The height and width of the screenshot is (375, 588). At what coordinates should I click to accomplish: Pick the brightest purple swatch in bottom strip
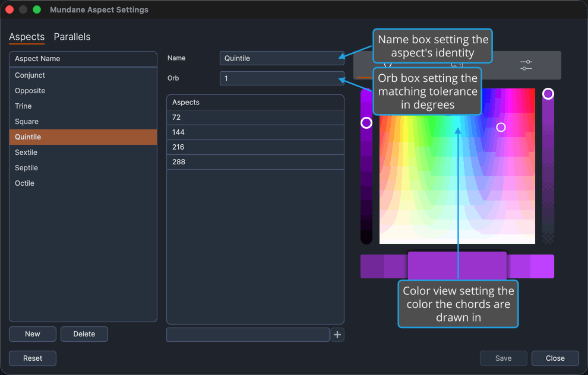pos(542,266)
